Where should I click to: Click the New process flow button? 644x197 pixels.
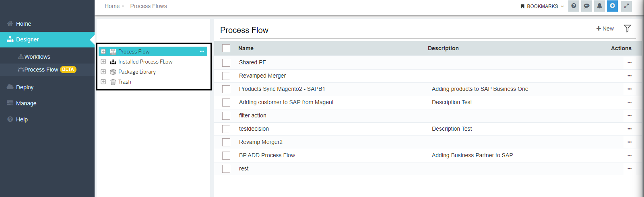(x=605, y=29)
